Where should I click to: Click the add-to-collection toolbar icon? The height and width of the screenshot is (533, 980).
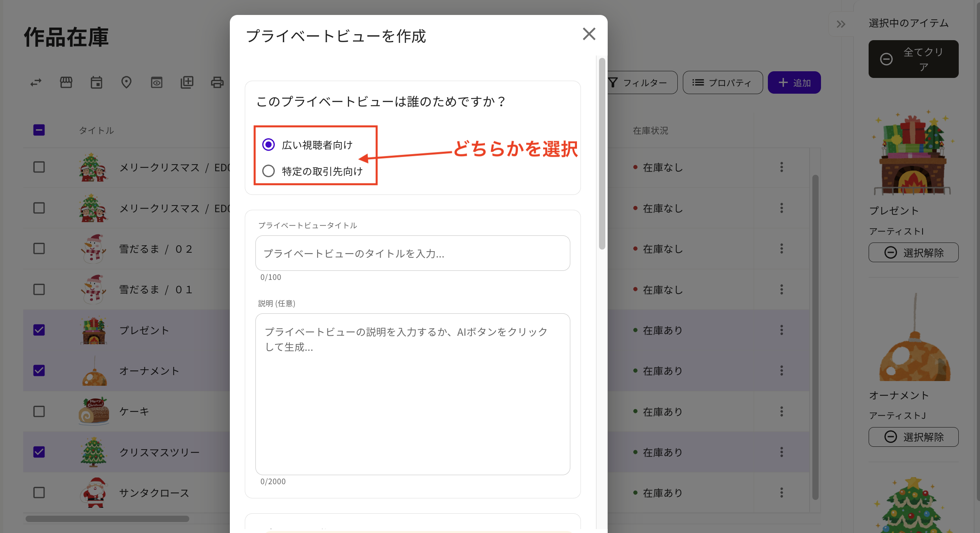pyautogui.click(x=187, y=82)
